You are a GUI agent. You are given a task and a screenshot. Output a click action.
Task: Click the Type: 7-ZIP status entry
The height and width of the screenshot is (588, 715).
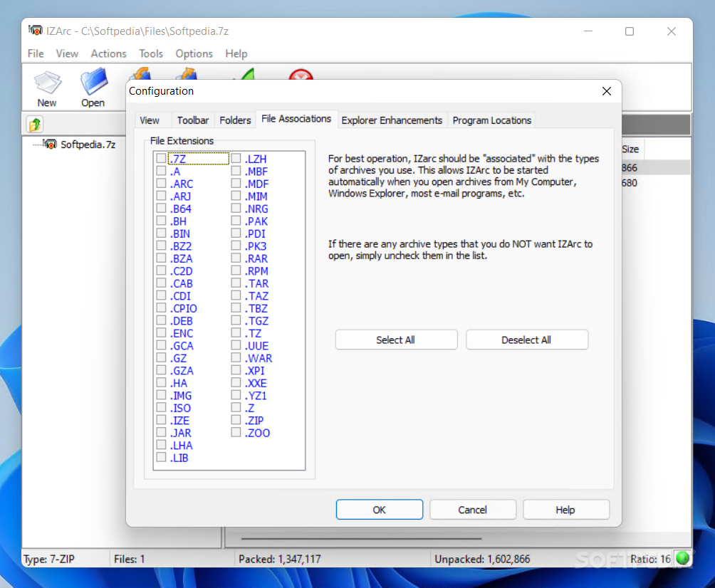pos(49,559)
